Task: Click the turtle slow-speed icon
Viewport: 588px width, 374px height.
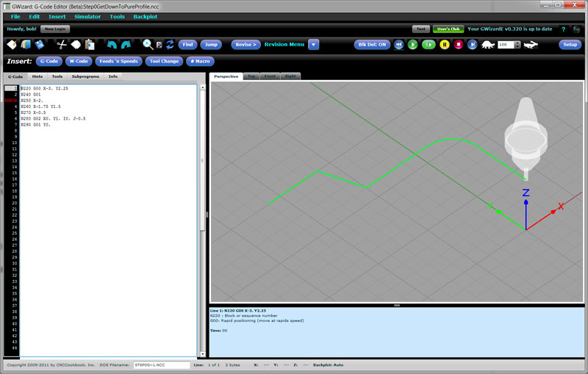Action: click(x=487, y=45)
